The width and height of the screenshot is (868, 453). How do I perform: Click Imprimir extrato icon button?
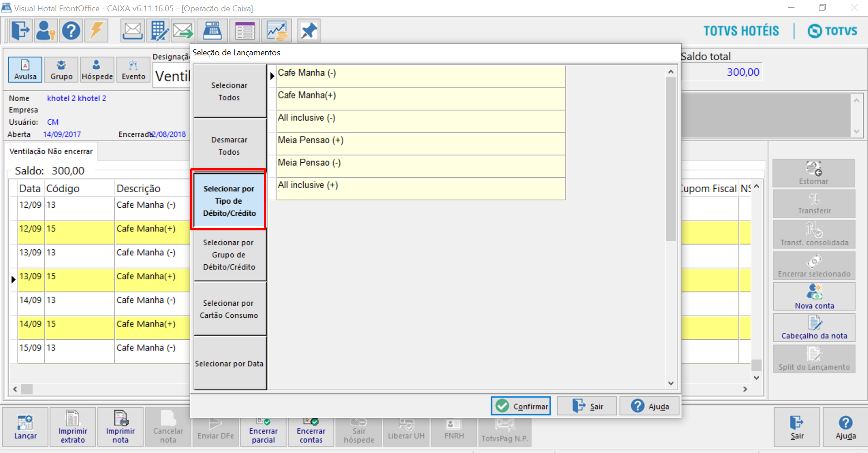[x=73, y=427]
